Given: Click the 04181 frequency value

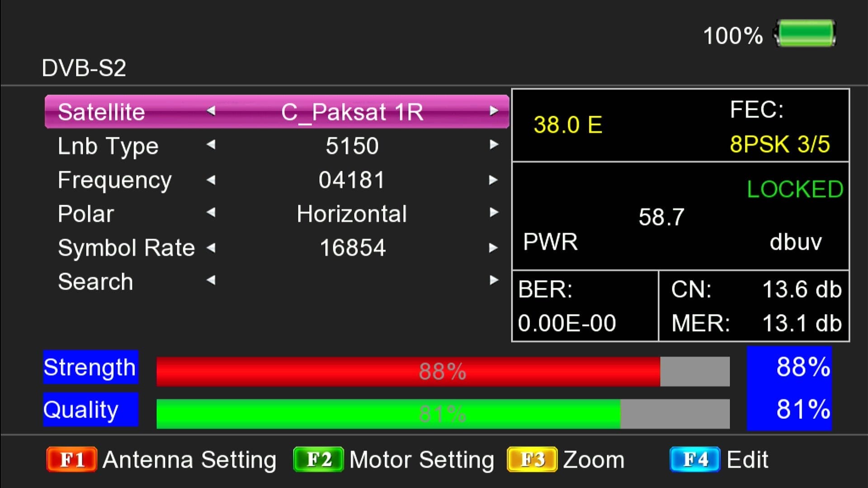Looking at the screenshot, I should coord(352,180).
